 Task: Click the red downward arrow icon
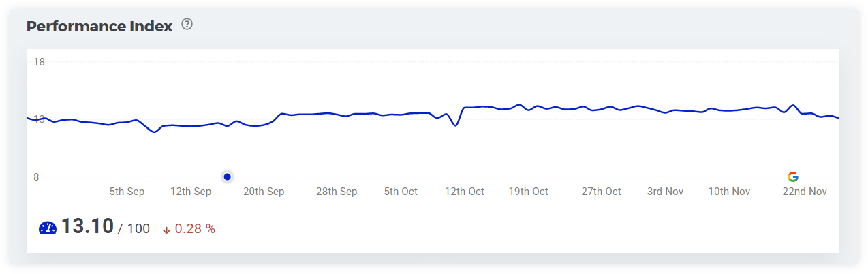coord(166,230)
